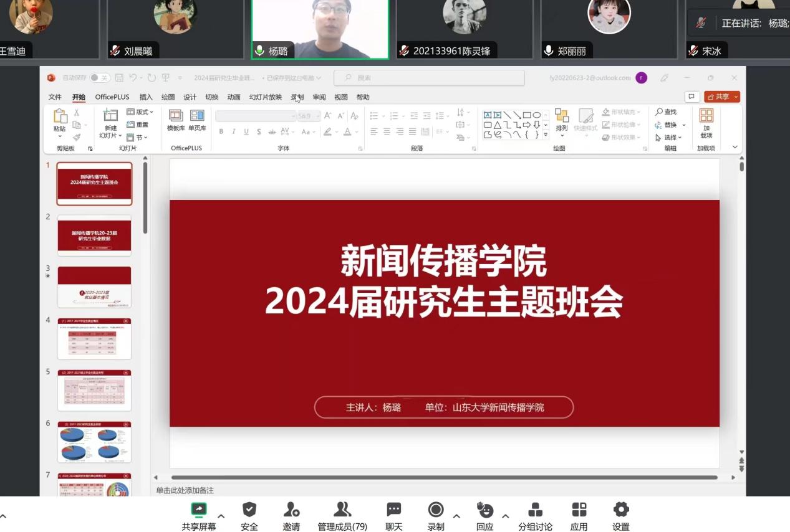Open the Apps icon in meeting toolbar
This screenshot has width=790, height=532.
(579, 510)
